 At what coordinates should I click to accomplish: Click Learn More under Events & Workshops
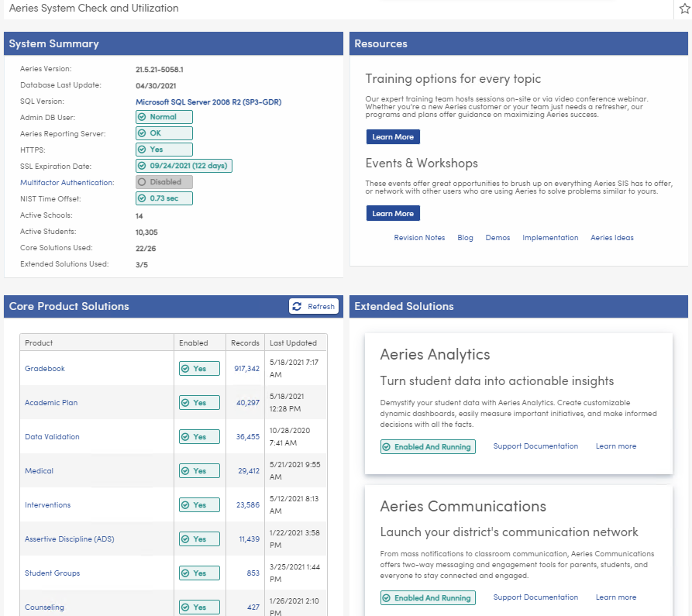click(x=393, y=213)
